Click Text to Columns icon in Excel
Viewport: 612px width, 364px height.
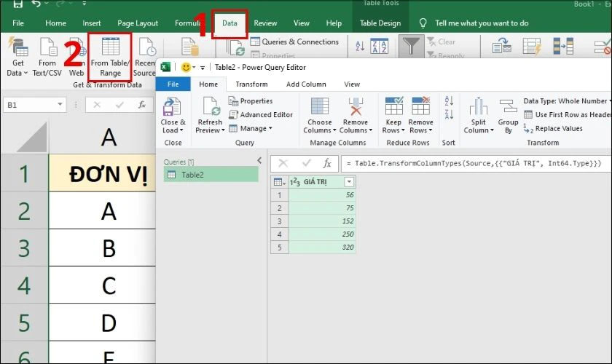click(501, 46)
